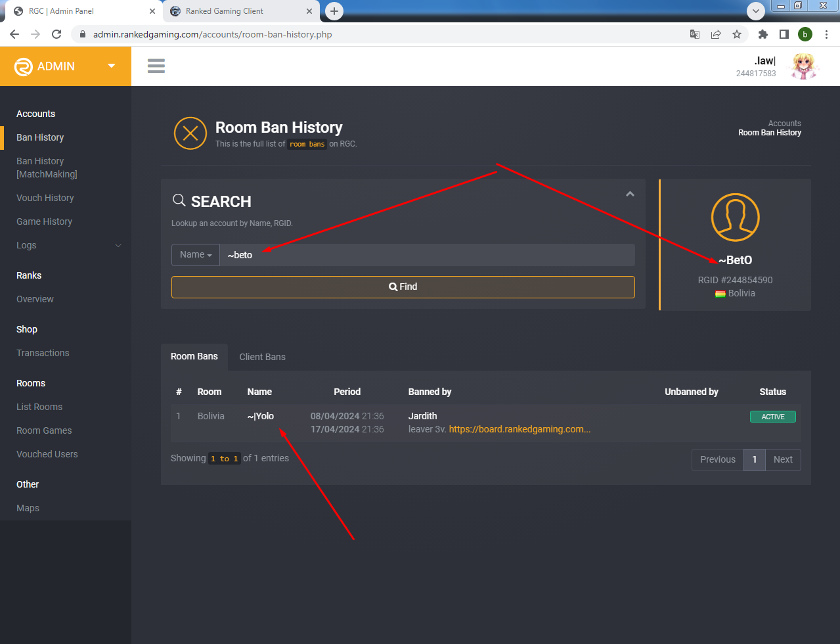The width and height of the screenshot is (840, 644).
Task: Click the ~BetO account name
Action: [x=736, y=260]
